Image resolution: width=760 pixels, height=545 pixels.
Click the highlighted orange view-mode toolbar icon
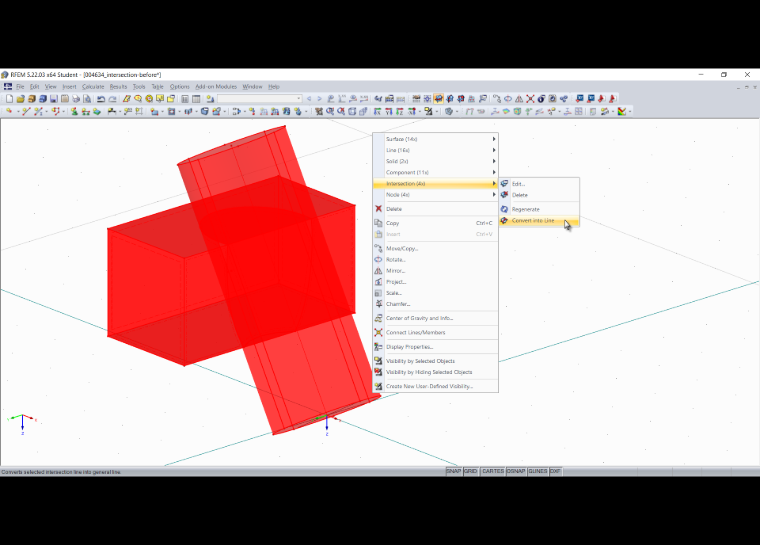click(439, 99)
